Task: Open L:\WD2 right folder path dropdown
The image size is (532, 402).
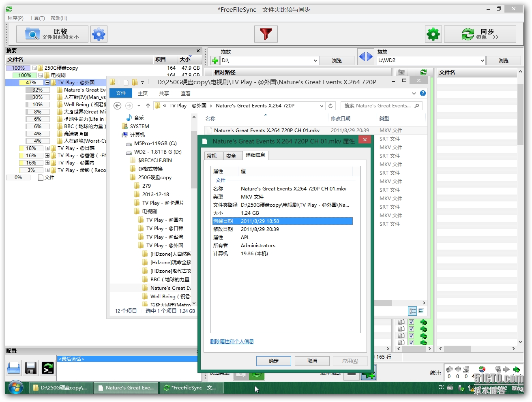Action: point(482,61)
